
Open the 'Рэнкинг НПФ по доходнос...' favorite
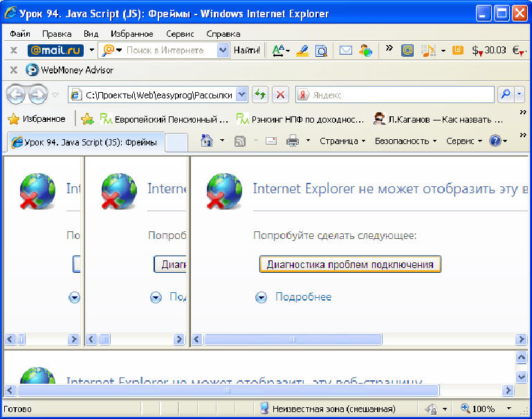coord(300,119)
